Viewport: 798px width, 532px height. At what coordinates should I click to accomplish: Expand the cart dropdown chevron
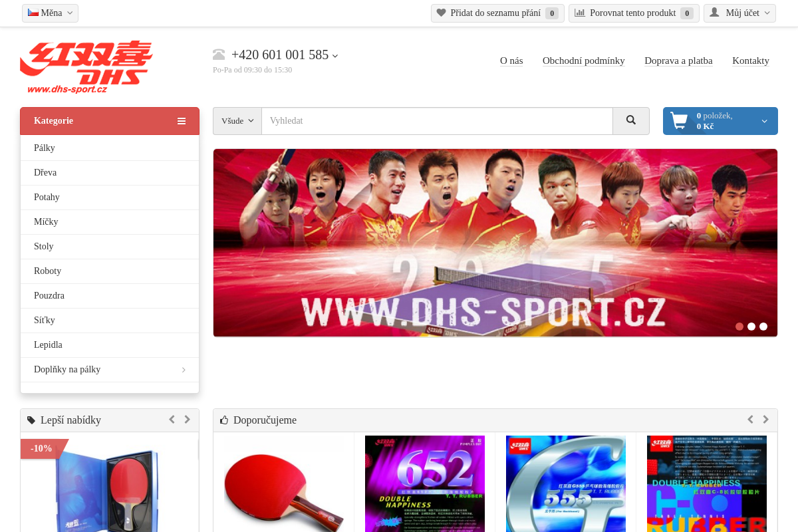[x=765, y=121]
